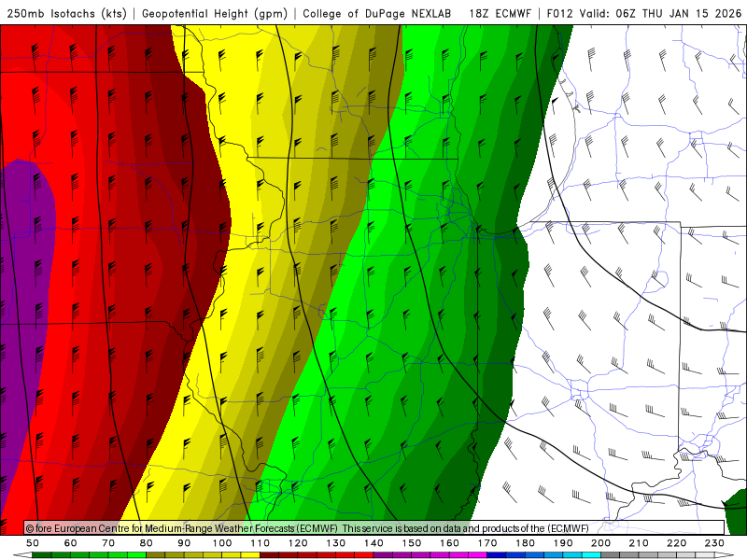Click the '120' legend value
The height and width of the screenshot is (560, 747).
[298, 543]
